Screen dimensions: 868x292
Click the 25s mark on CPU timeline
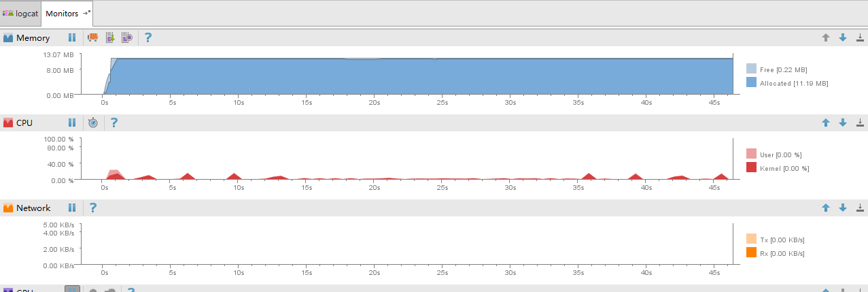[442, 188]
